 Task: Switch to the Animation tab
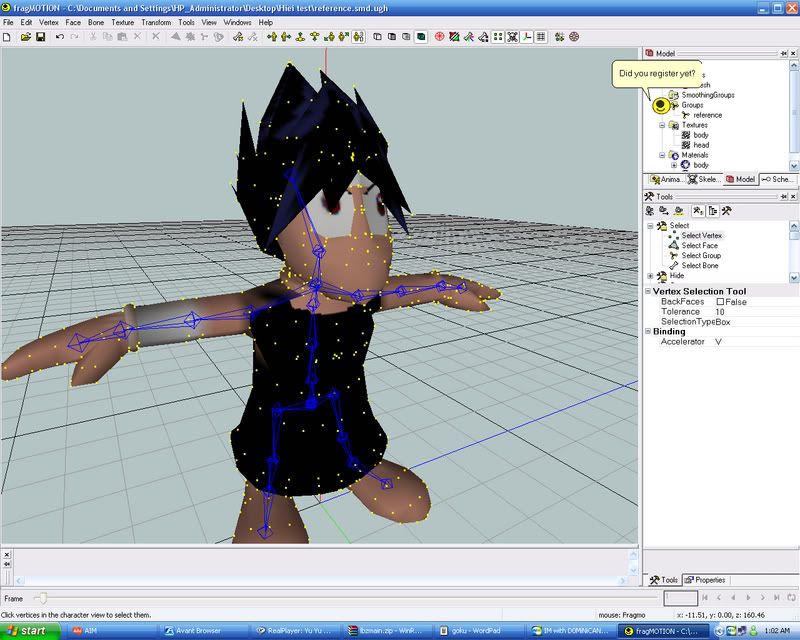667,180
